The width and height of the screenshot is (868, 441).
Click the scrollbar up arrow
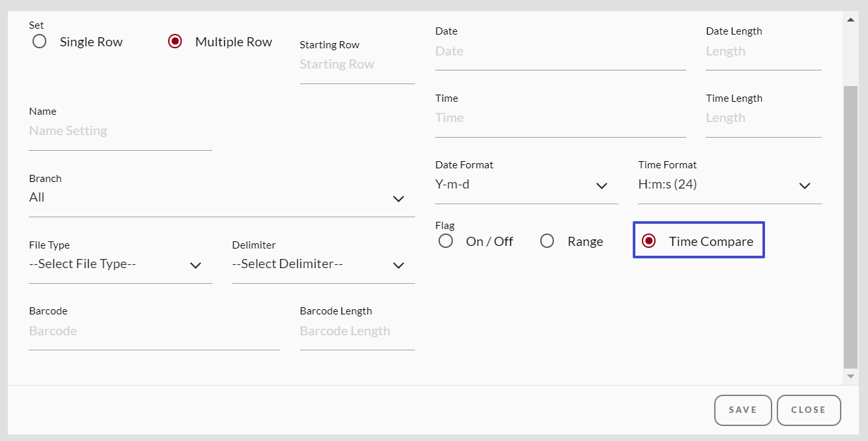coord(850,20)
